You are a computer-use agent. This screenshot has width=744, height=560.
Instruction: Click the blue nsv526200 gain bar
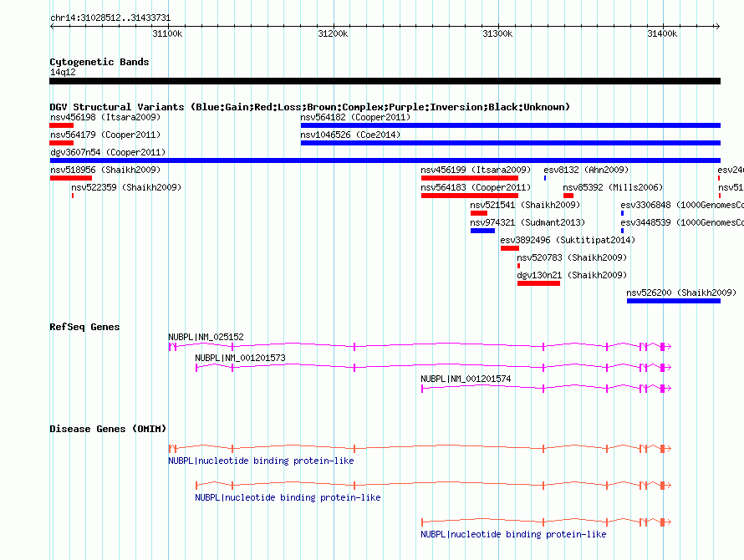(x=674, y=301)
